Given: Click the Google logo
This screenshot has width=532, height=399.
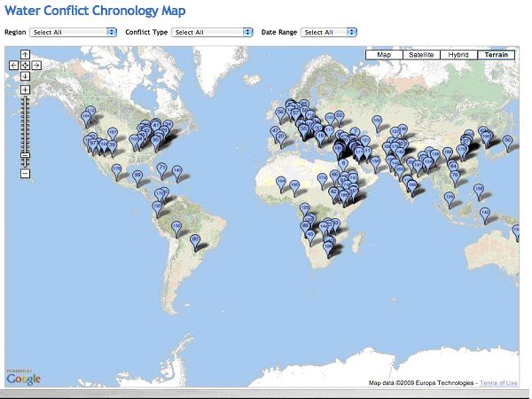Looking at the screenshot, I should (23, 379).
